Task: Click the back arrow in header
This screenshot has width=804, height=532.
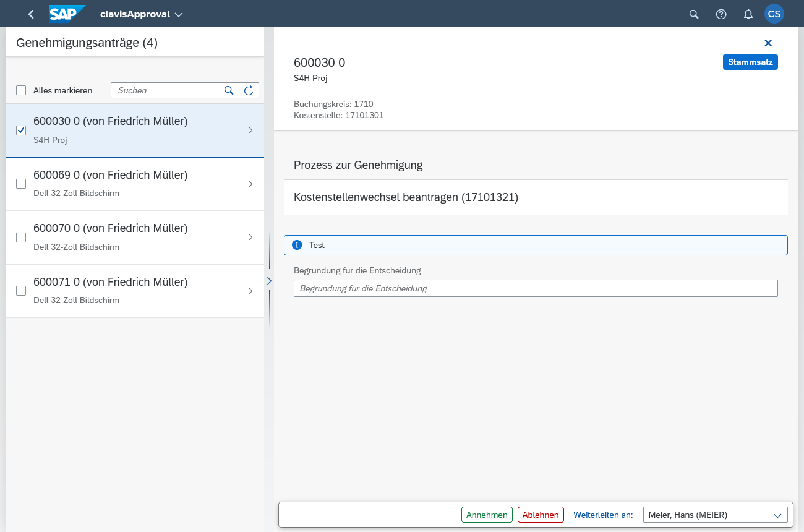Action: tap(31, 14)
